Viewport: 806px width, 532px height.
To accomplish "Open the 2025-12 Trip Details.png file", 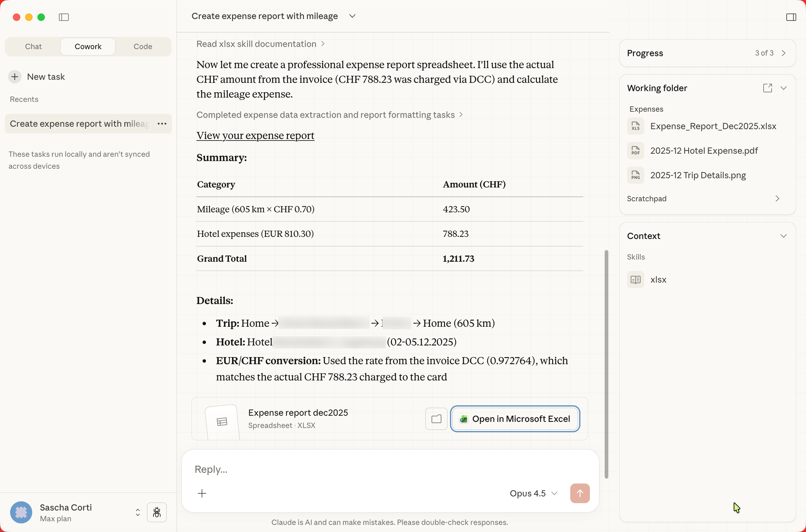I will point(698,175).
